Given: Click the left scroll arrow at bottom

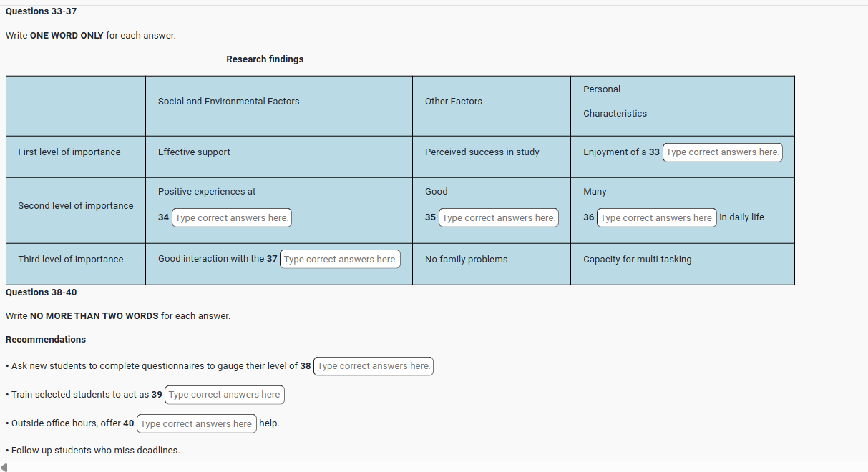Looking at the screenshot, I should [5, 467].
